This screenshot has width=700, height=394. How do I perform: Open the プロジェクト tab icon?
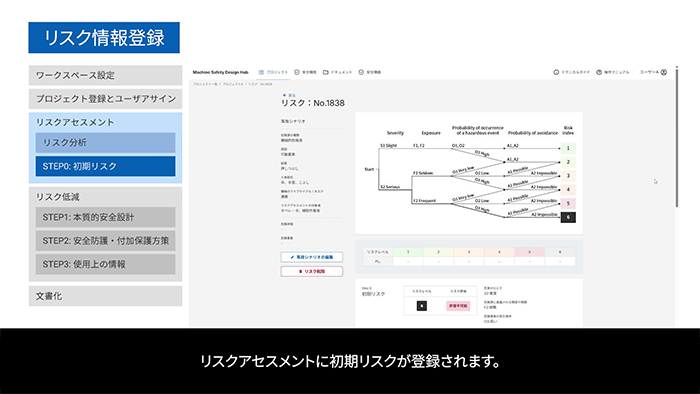261,72
